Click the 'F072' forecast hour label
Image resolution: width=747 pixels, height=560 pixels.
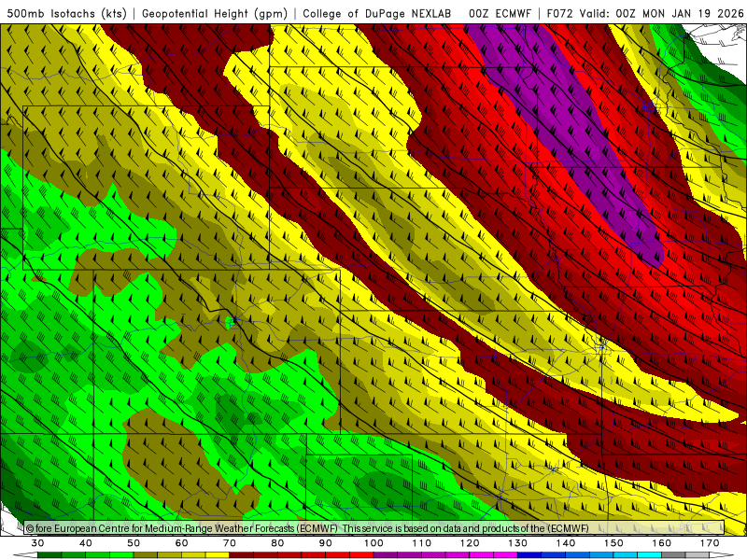pos(559,13)
